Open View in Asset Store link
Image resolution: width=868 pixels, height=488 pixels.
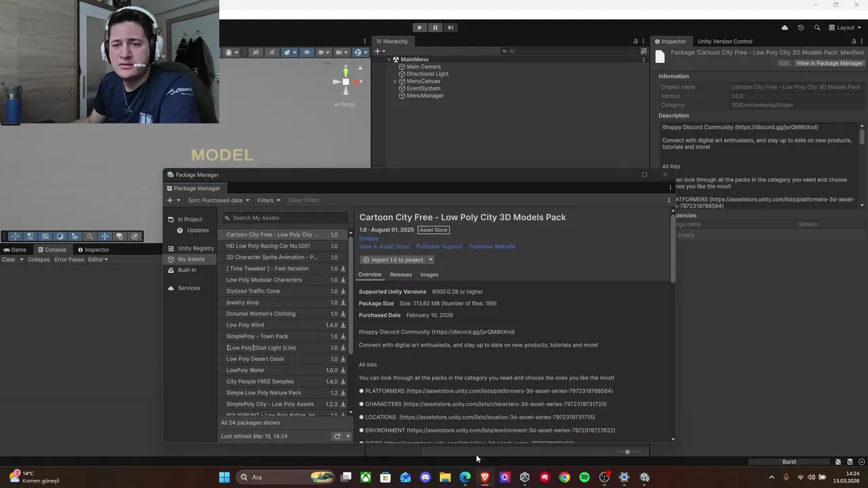click(x=384, y=247)
